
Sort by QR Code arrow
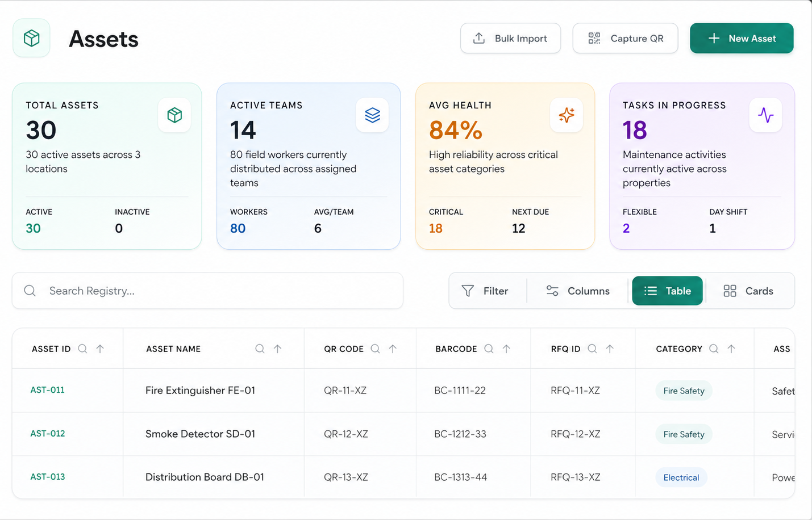393,349
